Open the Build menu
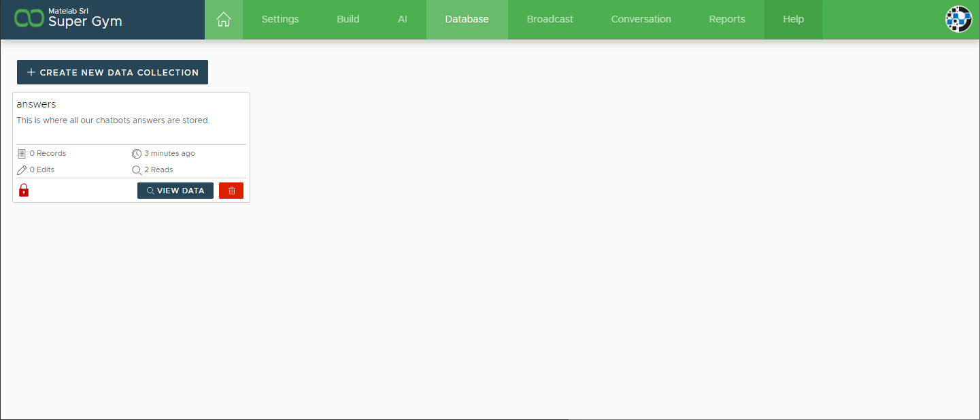Screen dimensions: 980x420 point(348,20)
